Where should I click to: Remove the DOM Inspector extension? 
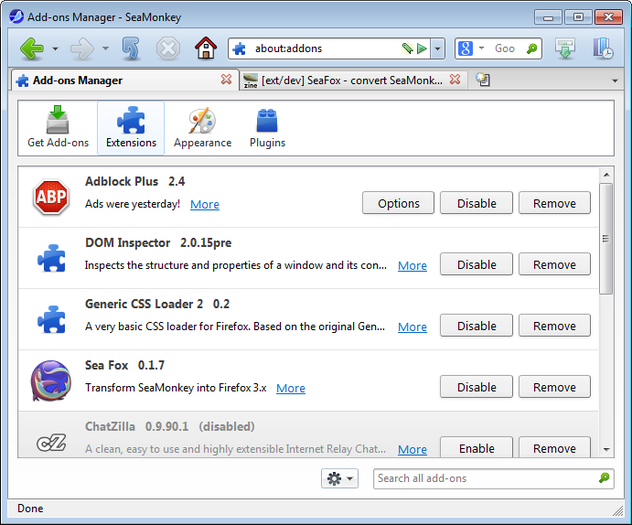(555, 264)
